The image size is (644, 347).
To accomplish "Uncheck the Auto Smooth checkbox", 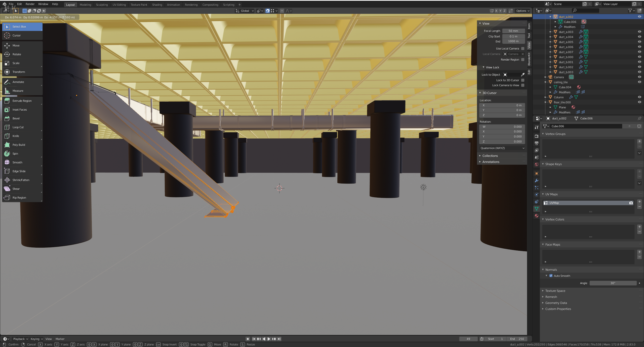I will click(551, 276).
